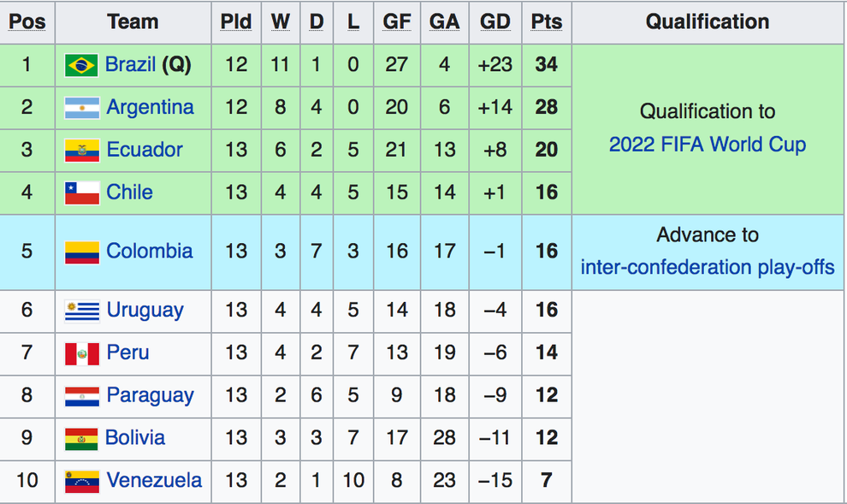847x504 pixels.
Task: Go to the Colombia team page
Action: [x=149, y=252]
